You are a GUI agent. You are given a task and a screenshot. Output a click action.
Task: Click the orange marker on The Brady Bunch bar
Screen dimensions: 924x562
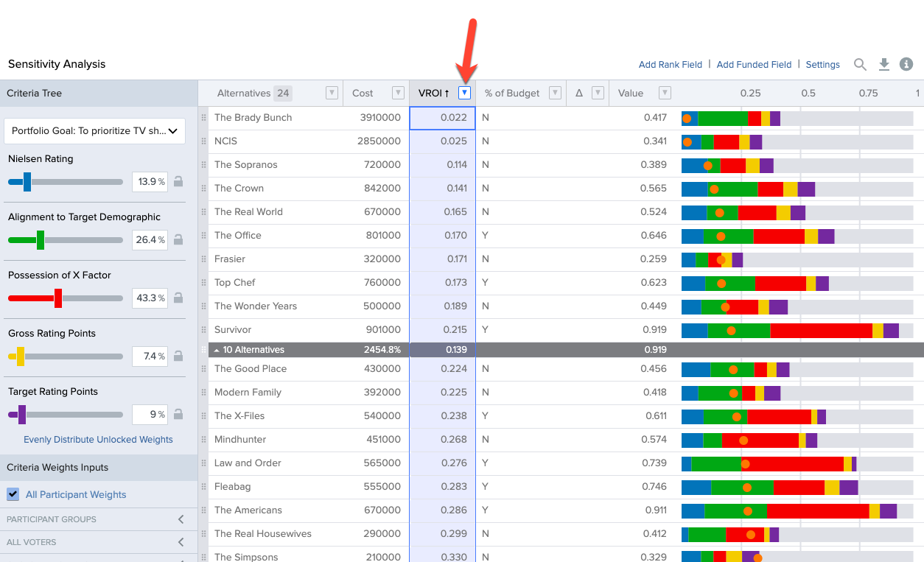[x=687, y=119]
